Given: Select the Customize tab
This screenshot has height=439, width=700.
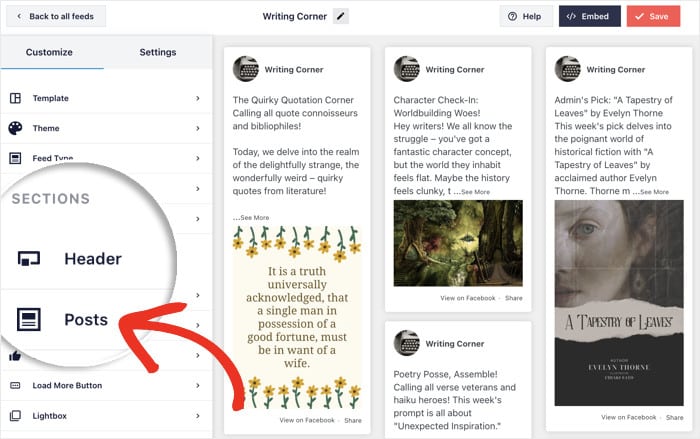Looking at the screenshot, I should tap(49, 52).
